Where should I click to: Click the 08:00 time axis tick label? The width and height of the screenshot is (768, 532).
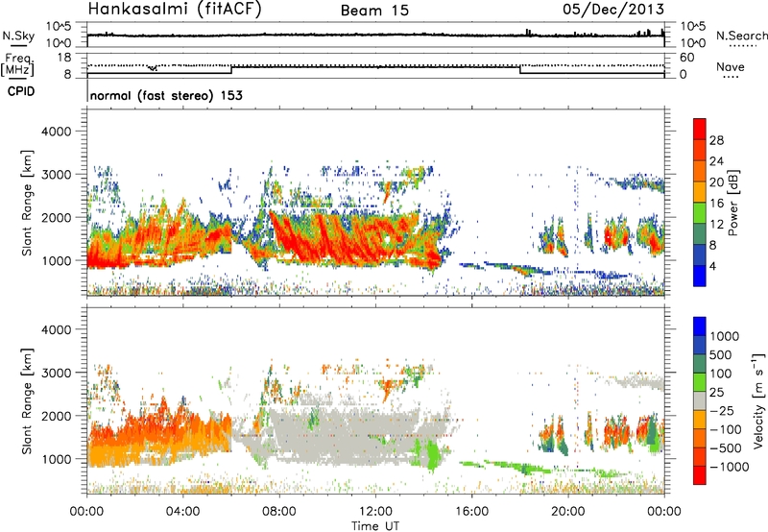[x=279, y=512]
